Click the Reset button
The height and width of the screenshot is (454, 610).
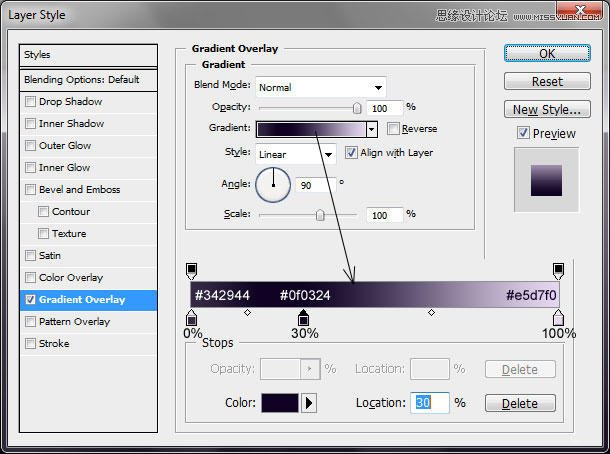(547, 81)
